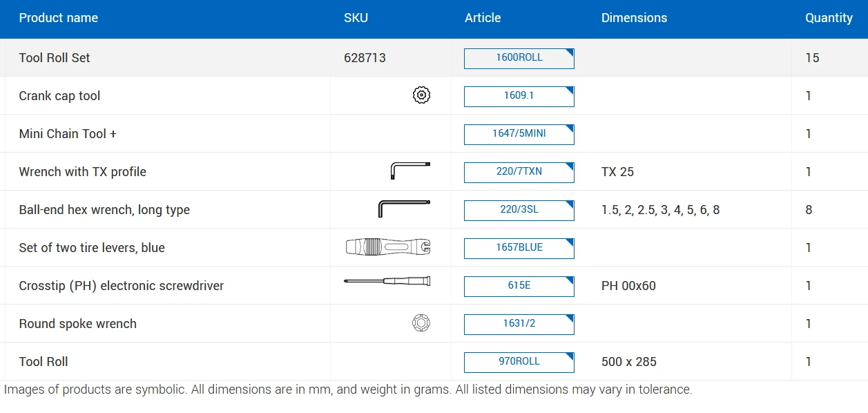Click the crank cap tool gear icon
The height and width of the screenshot is (413, 868).
421,96
